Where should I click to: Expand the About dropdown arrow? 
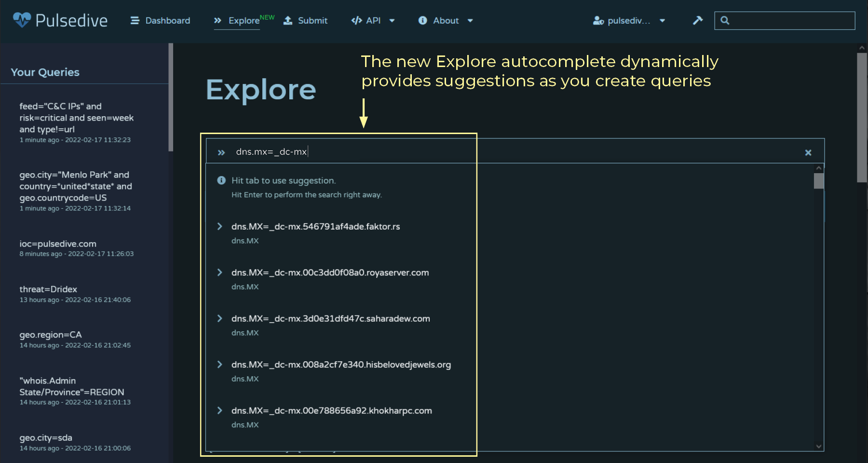pyautogui.click(x=470, y=20)
